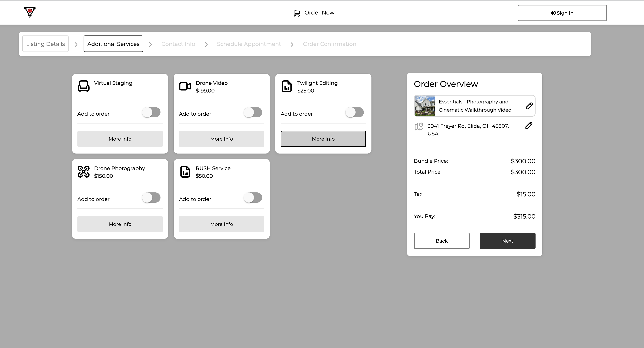644x348 pixels.
Task: Click the chevron after Contact Info
Action: point(206,44)
